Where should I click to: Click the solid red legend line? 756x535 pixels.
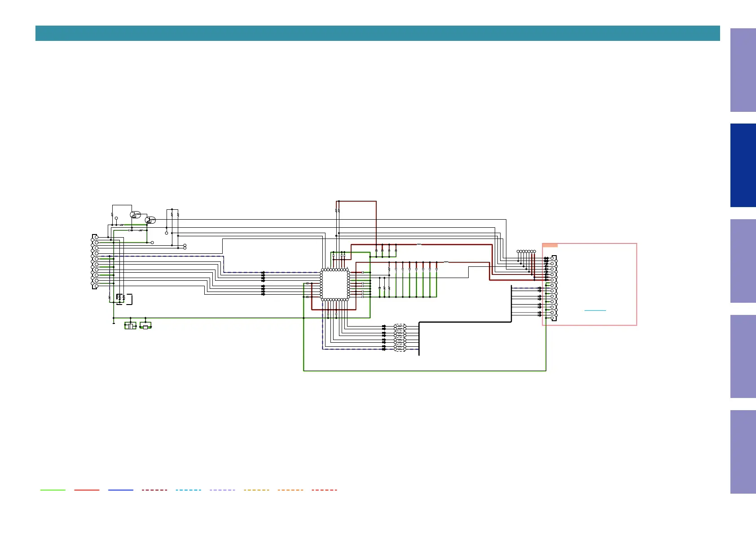coord(87,490)
